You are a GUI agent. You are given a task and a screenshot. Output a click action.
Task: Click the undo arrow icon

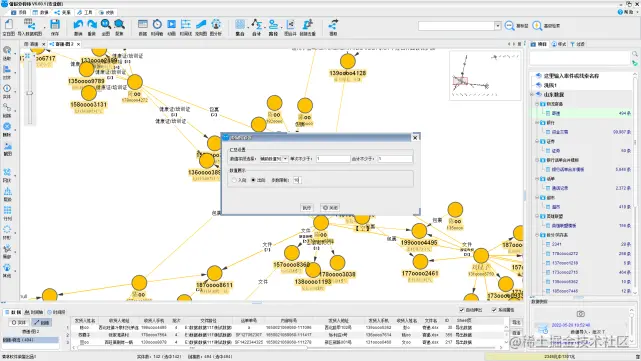tap(78, 25)
